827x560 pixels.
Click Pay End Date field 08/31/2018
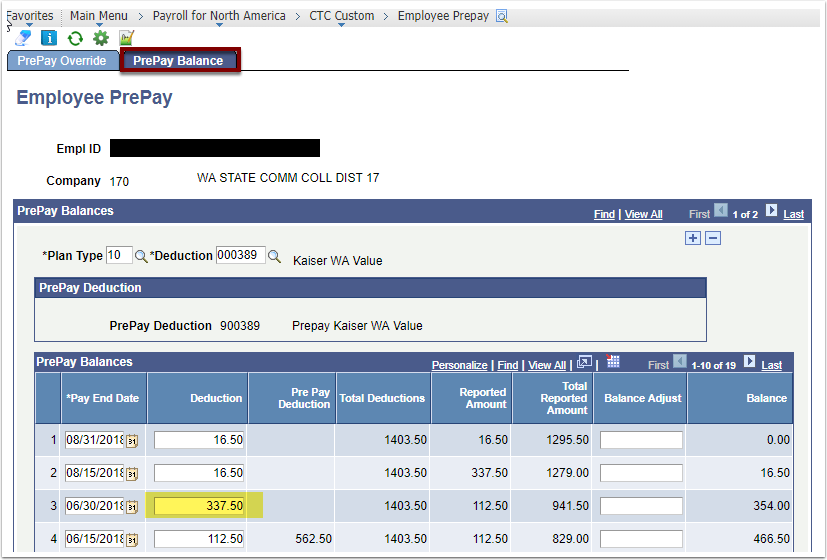pyautogui.click(x=94, y=440)
